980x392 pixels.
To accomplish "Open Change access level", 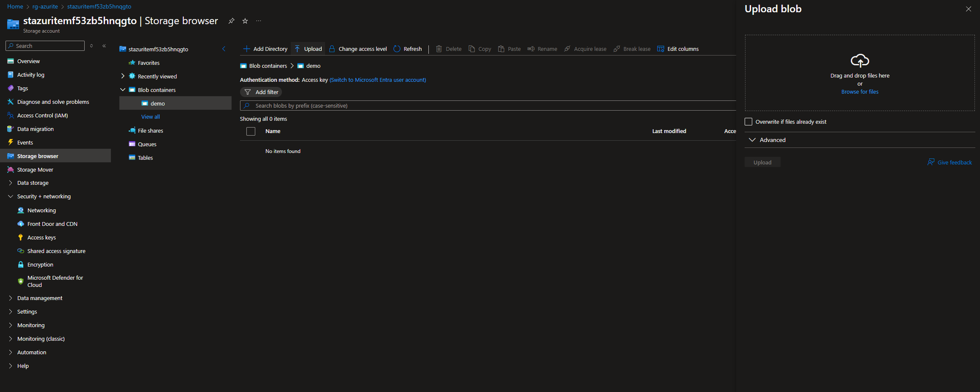I will (x=358, y=49).
